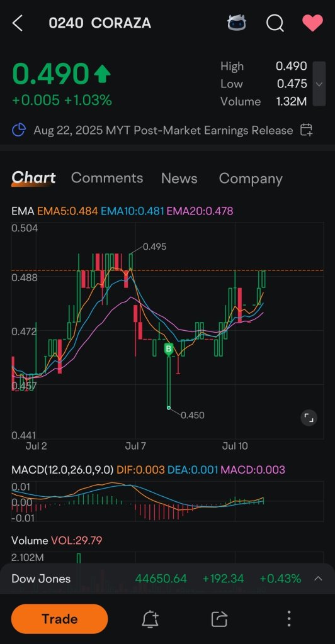The image size is (335, 644).
Task: Open the search magnifier icon
Action: pos(275,23)
